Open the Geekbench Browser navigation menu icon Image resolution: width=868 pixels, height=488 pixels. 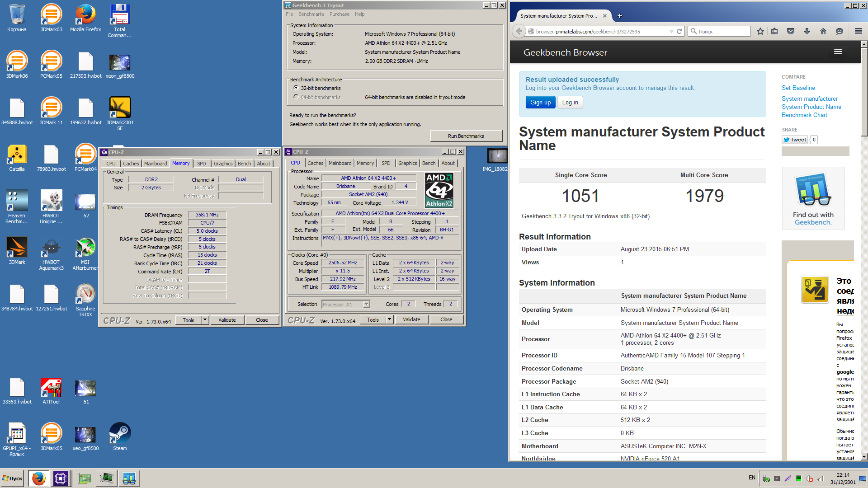[x=838, y=52]
